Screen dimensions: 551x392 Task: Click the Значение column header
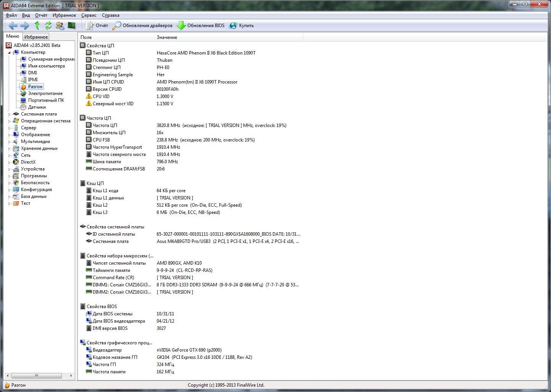tap(229, 37)
